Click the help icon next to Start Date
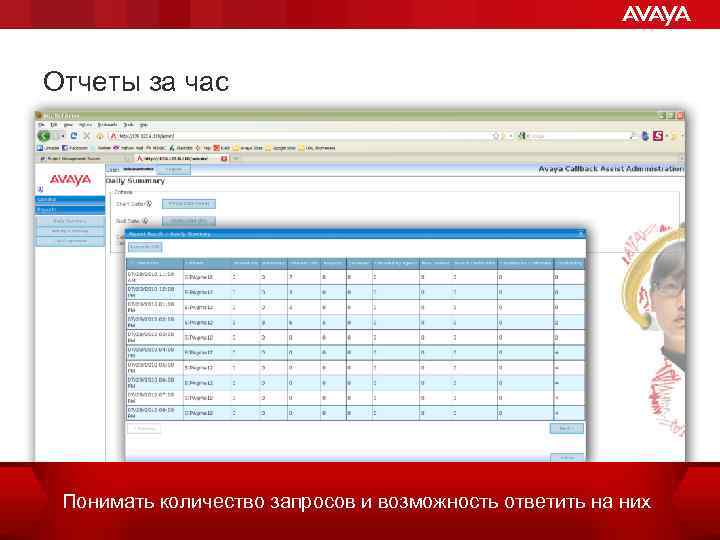This screenshot has height=540, width=720. [x=149, y=203]
